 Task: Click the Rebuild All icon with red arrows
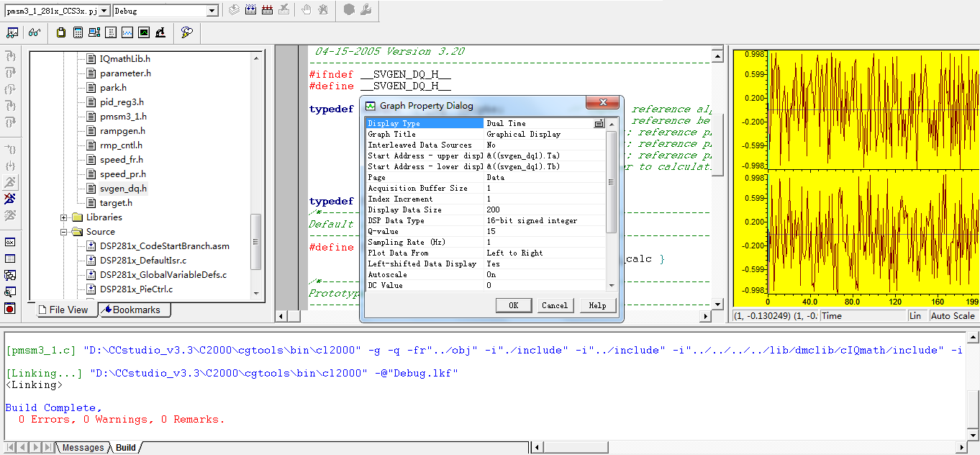tap(267, 10)
